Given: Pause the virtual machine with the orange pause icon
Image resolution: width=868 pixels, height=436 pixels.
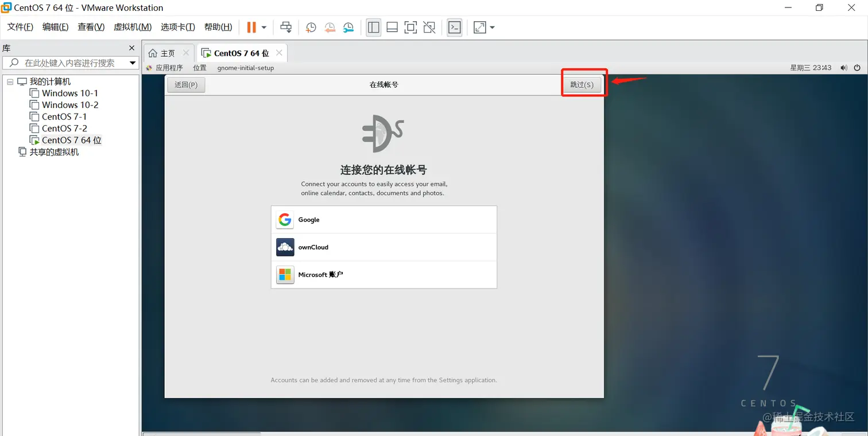Looking at the screenshot, I should pyautogui.click(x=251, y=27).
